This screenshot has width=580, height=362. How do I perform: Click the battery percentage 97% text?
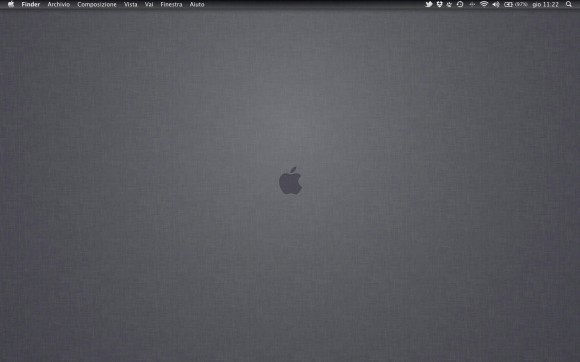tap(521, 4)
